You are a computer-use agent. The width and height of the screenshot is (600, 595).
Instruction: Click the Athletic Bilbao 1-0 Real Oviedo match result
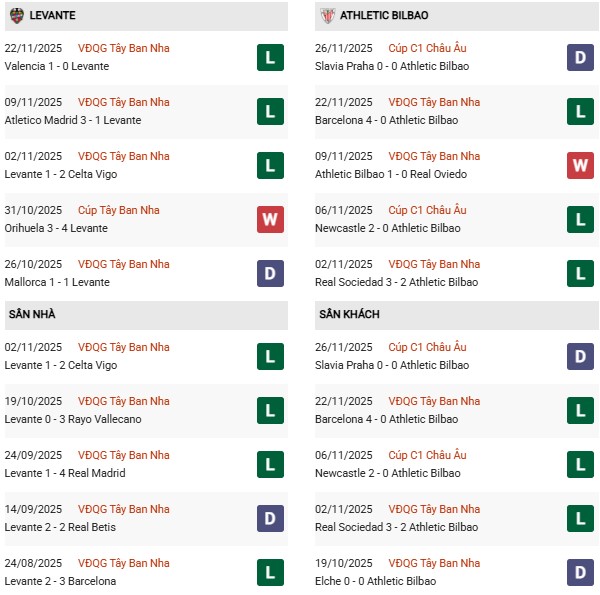click(x=390, y=174)
